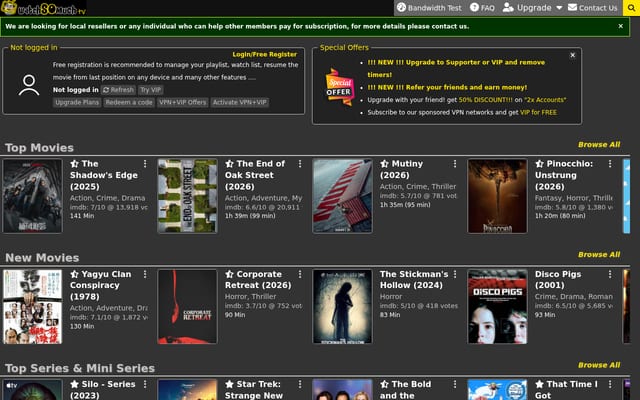Viewport: 640px width, 400px height.
Task: Open Contact Us
Action: [592, 8]
